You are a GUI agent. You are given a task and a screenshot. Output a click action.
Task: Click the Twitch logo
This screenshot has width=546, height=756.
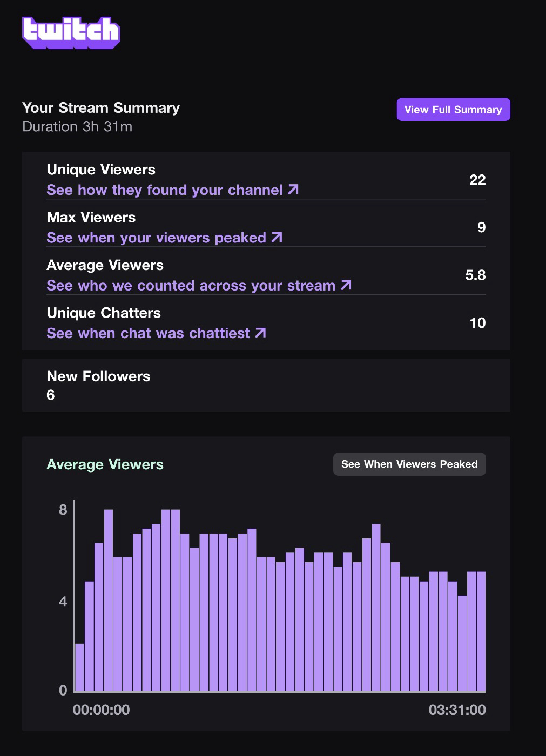pyautogui.click(x=71, y=32)
